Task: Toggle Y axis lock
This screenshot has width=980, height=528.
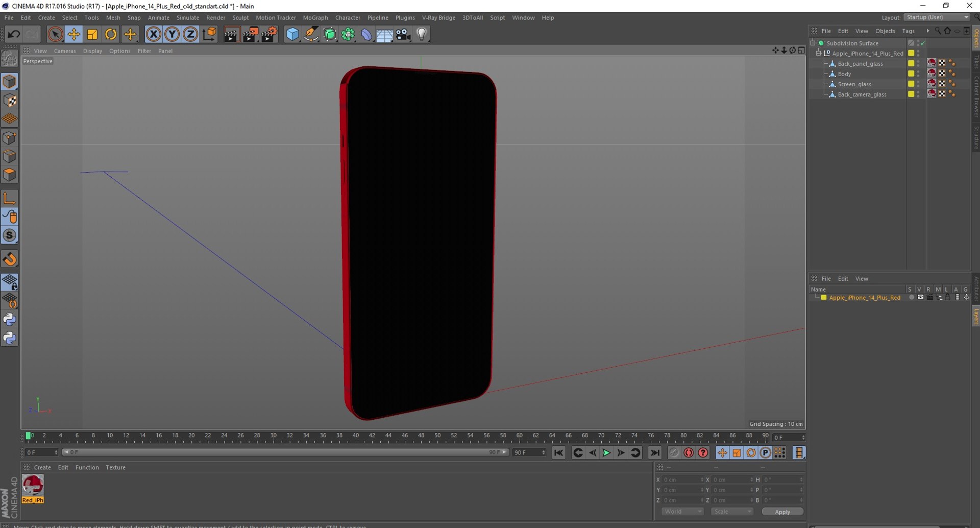Action: coord(172,34)
